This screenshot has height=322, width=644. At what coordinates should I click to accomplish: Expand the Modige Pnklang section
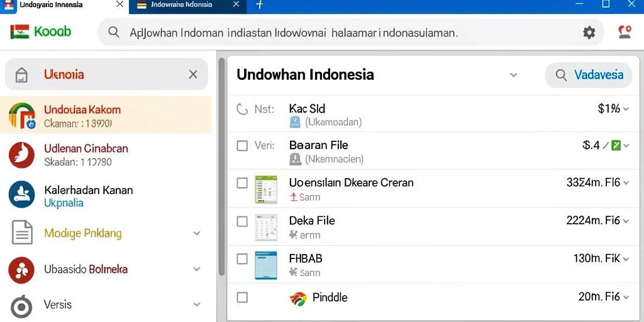pos(197,233)
